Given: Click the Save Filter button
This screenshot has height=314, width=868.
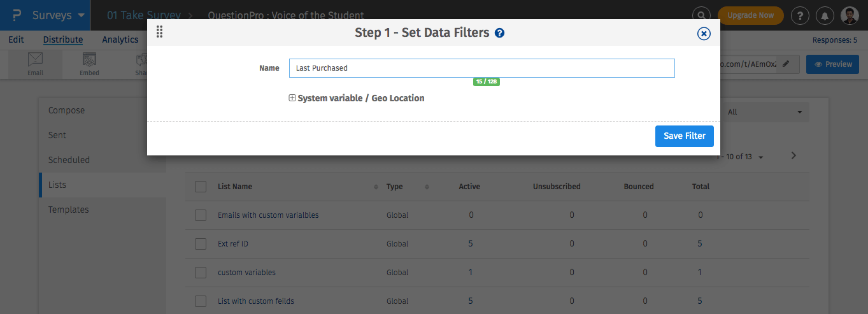Looking at the screenshot, I should [684, 136].
